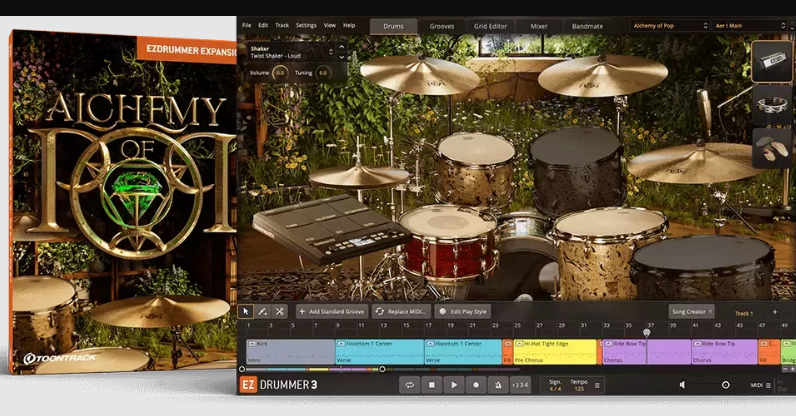Open the File menu
This screenshot has width=796, height=416.
click(x=247, y=25)
